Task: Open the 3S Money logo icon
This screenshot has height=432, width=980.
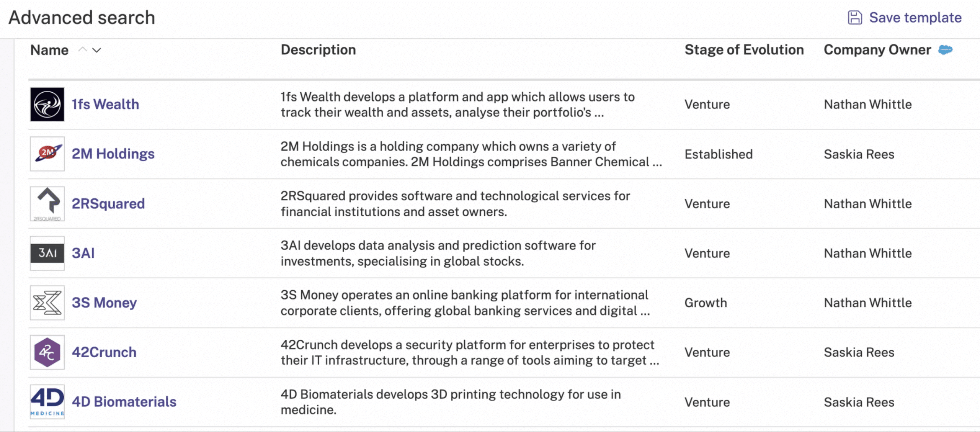Action: (x=47, y=303)
